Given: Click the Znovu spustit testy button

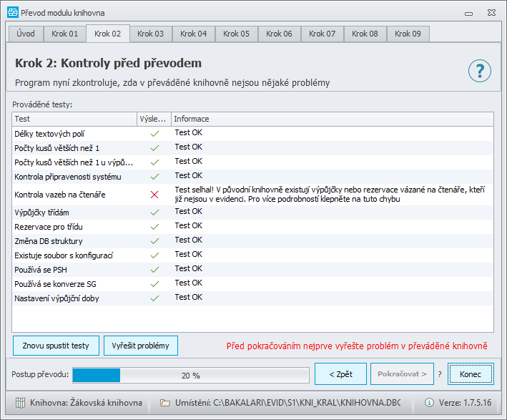Looking at the screenshot, I should click(56, 346).
